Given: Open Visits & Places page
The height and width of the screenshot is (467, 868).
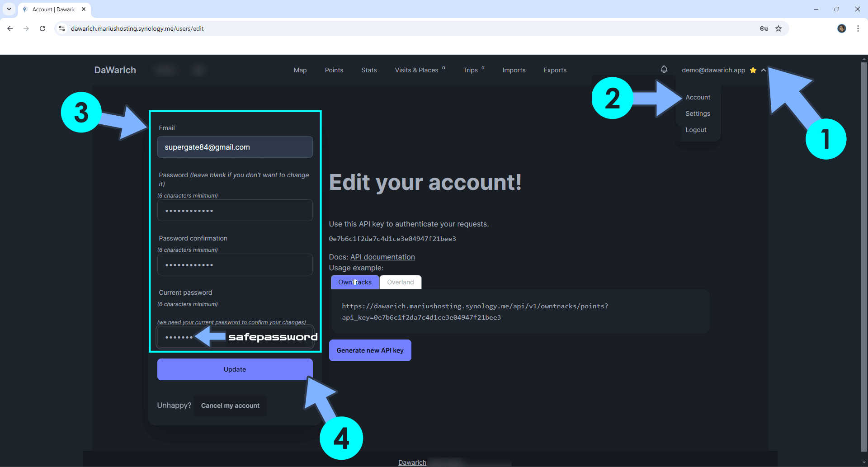Looking at the screenshot, I should [420, 70].
